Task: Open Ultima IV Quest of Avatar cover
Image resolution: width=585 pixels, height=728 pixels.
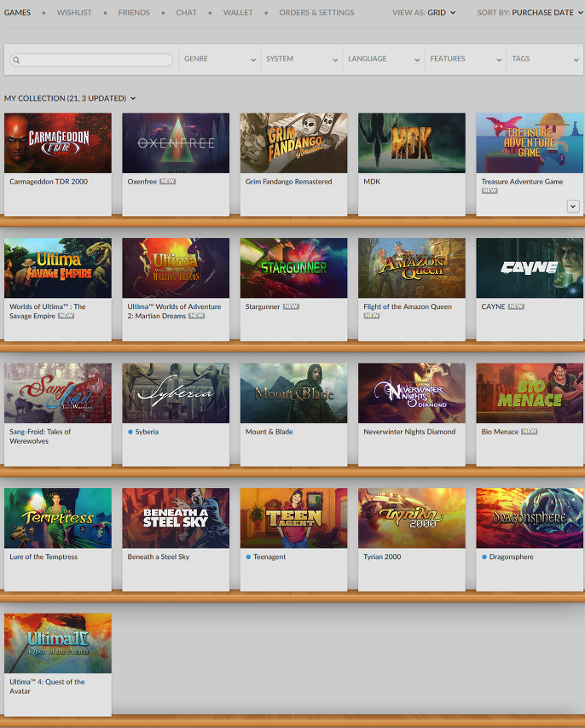Action: (x=58, y=643)
